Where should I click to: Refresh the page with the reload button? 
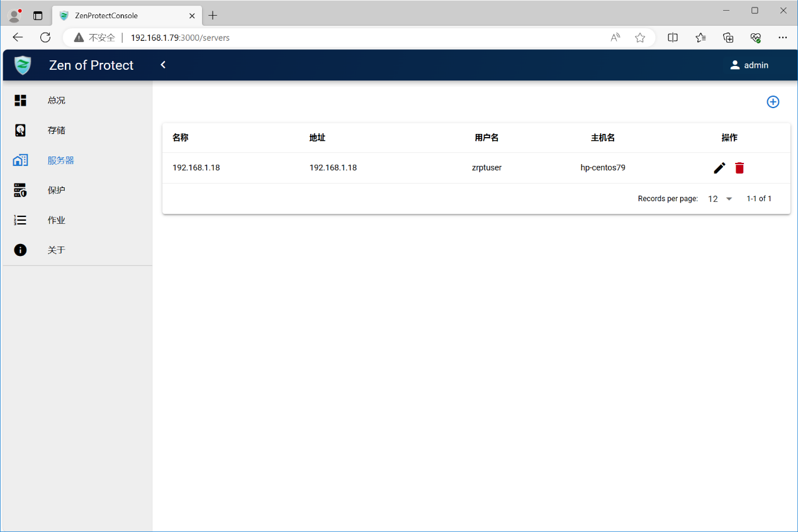[x=45, y=38]
